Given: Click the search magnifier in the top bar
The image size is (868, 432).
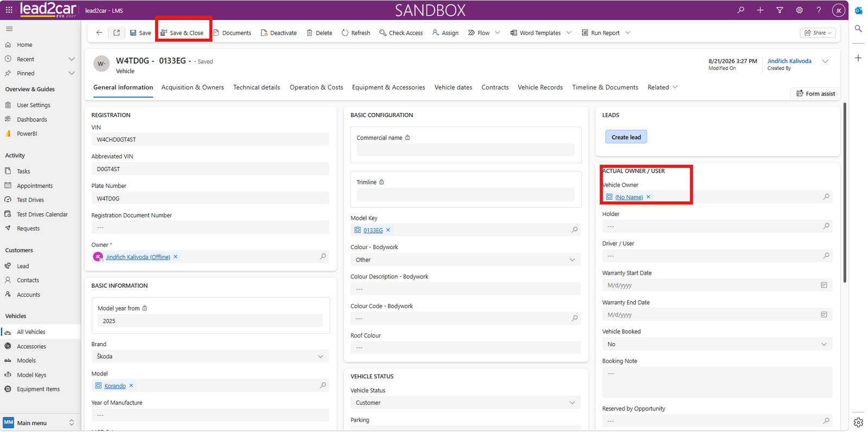Looking at the screenshot, I should [741, 10].
